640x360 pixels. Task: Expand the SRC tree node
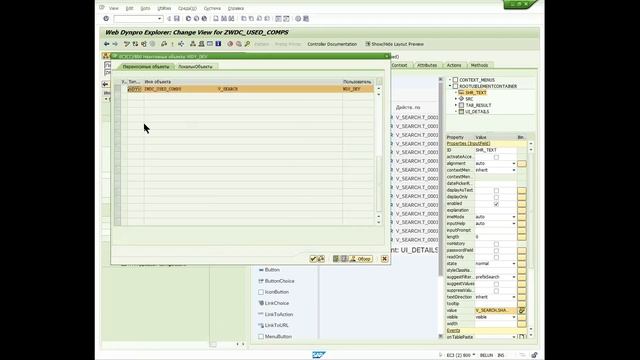coord(456,99)
